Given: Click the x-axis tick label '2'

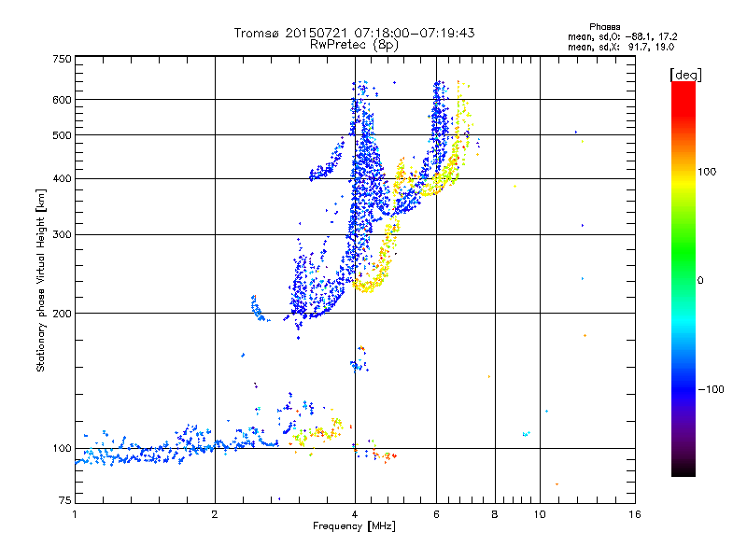Looking at the screenshot, I should tap(215, 515).
